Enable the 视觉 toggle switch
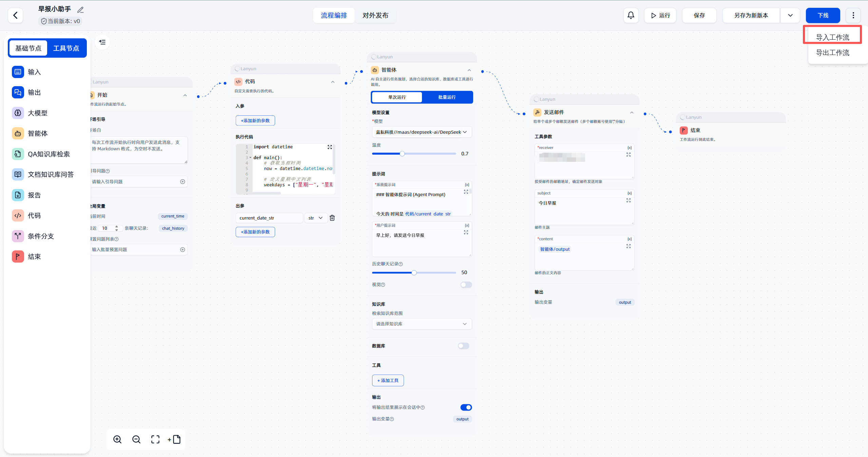The width and height of the screenshot is (868, 457). click(466, 285)
